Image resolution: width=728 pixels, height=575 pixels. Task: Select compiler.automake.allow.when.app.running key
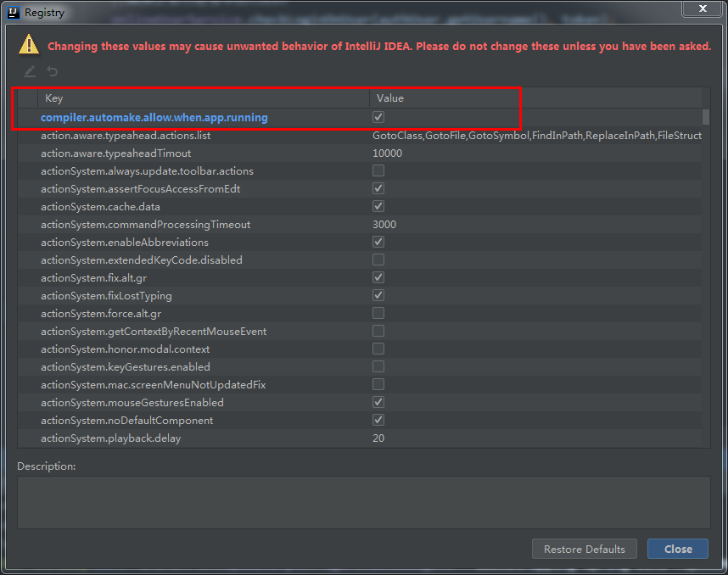point(154,117)
